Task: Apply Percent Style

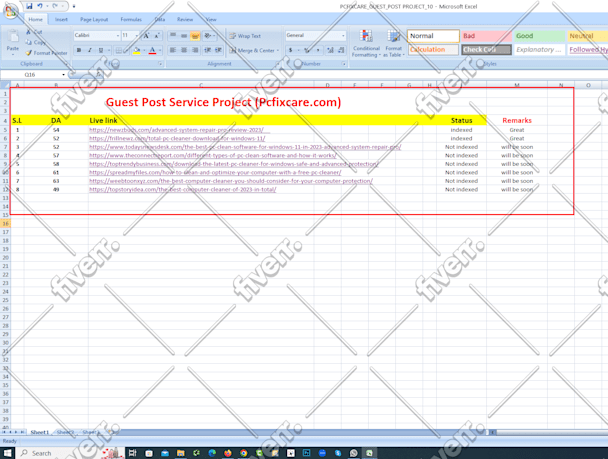Action: click(x=307, y=50)
